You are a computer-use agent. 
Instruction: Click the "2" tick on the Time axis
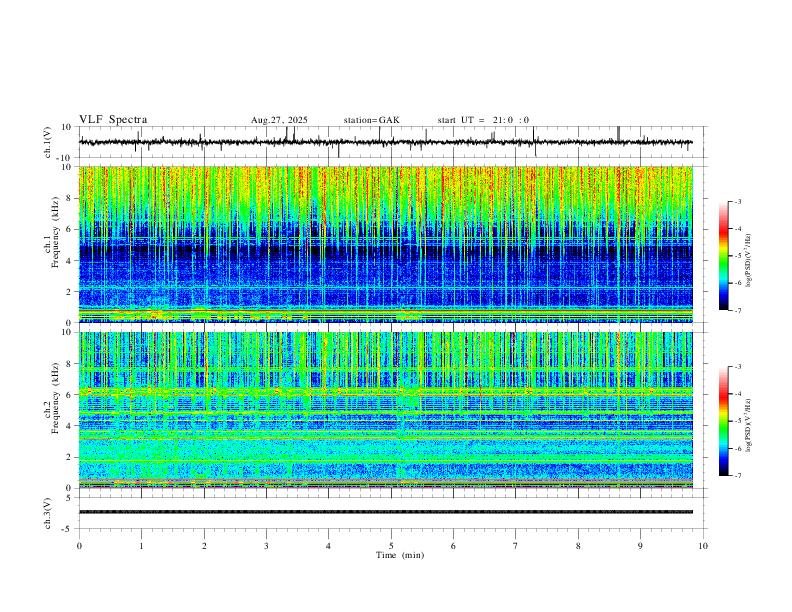(x=204, y=546)
